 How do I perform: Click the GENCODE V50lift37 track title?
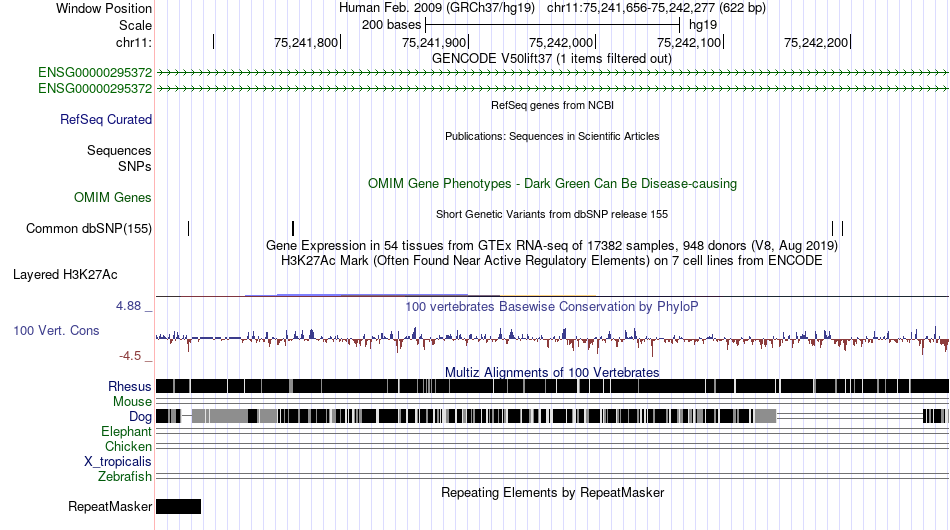point(552,59)
